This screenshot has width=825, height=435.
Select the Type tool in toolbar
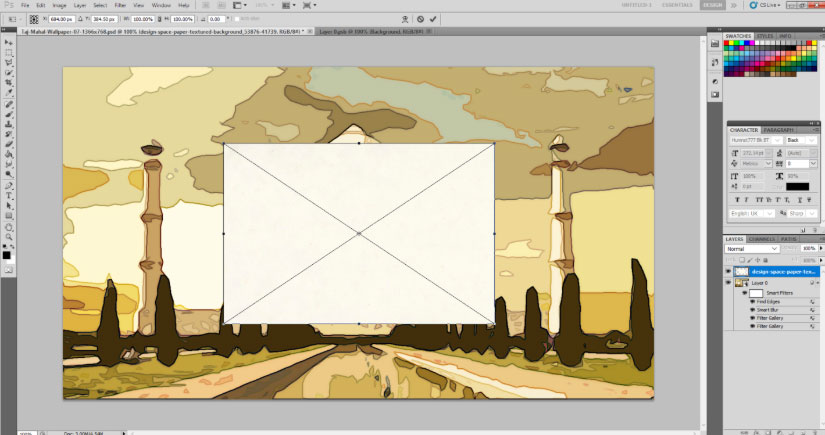tap(9, 195)
